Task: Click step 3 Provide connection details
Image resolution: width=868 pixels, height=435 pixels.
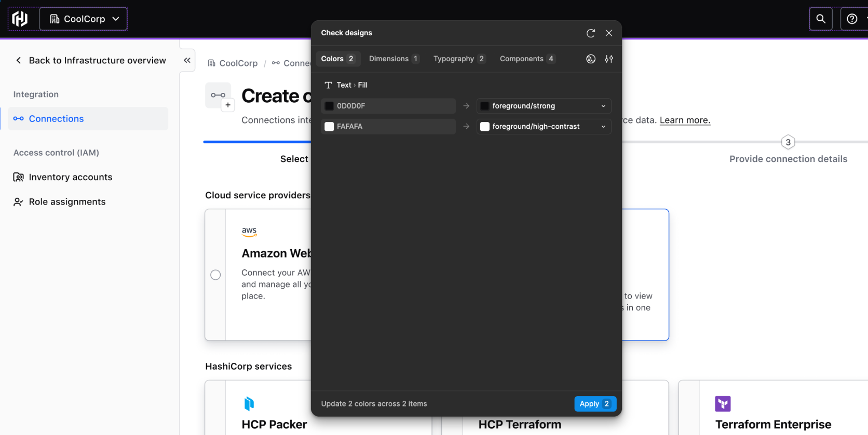Action: [788, 151]
